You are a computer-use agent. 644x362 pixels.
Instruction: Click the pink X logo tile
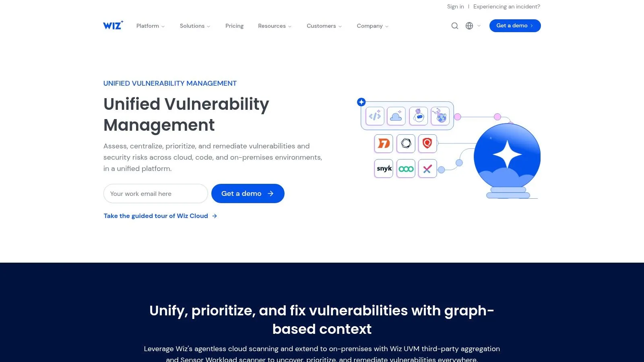click(x=427, y=169)
